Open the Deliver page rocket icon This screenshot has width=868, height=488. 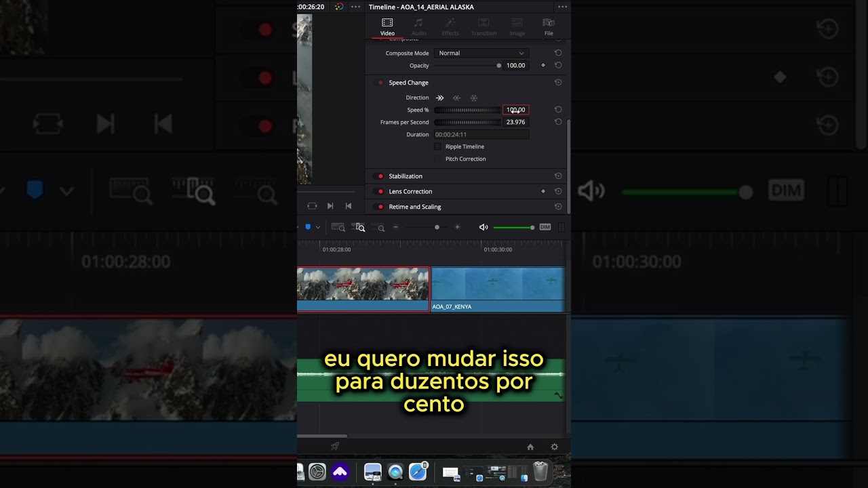[x=334, y=447]
